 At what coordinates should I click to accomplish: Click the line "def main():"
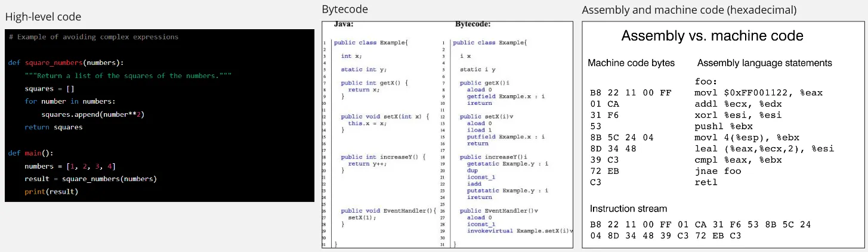click(31, 153)
